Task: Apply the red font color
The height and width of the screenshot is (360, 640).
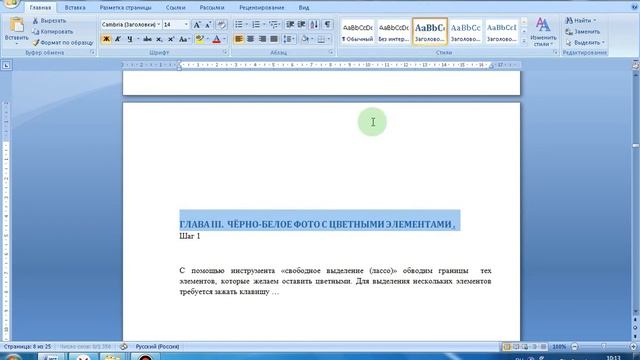Action: coord(217,39)
